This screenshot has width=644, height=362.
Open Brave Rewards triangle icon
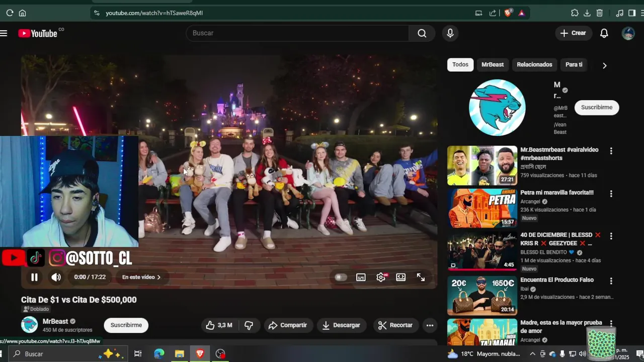(521, 13)
